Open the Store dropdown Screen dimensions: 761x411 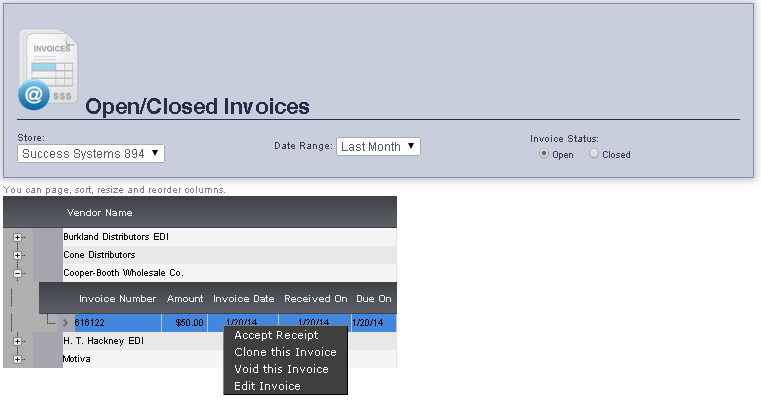pos(91,154)
